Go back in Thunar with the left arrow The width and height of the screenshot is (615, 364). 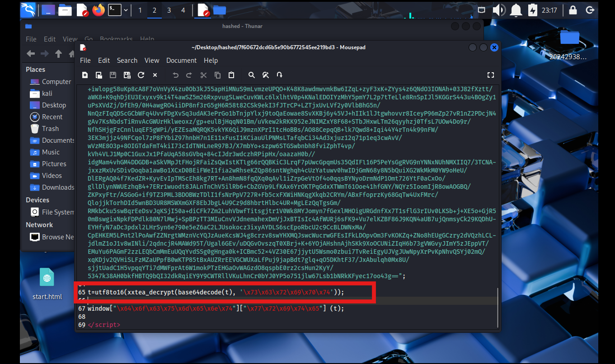coord(31,54)
